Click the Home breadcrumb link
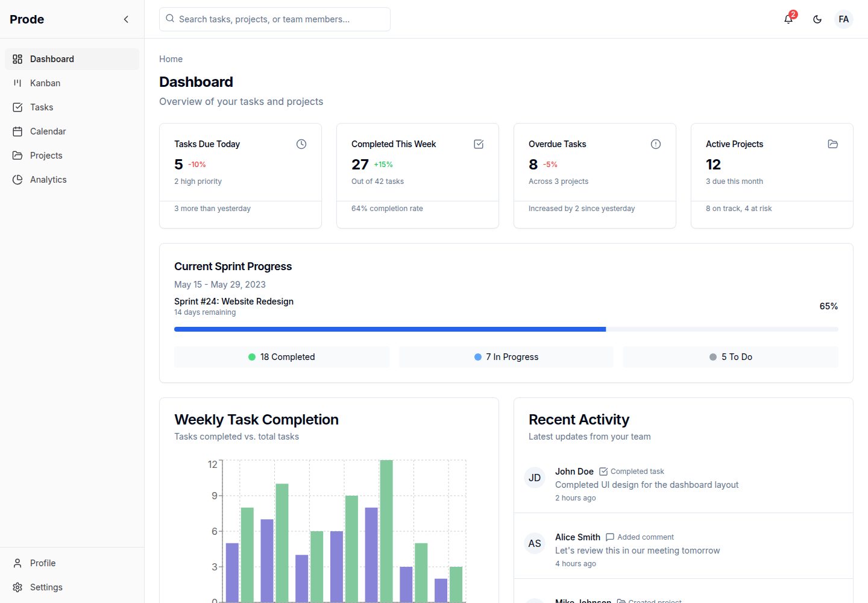868x603 pixels. coord(171,59)
